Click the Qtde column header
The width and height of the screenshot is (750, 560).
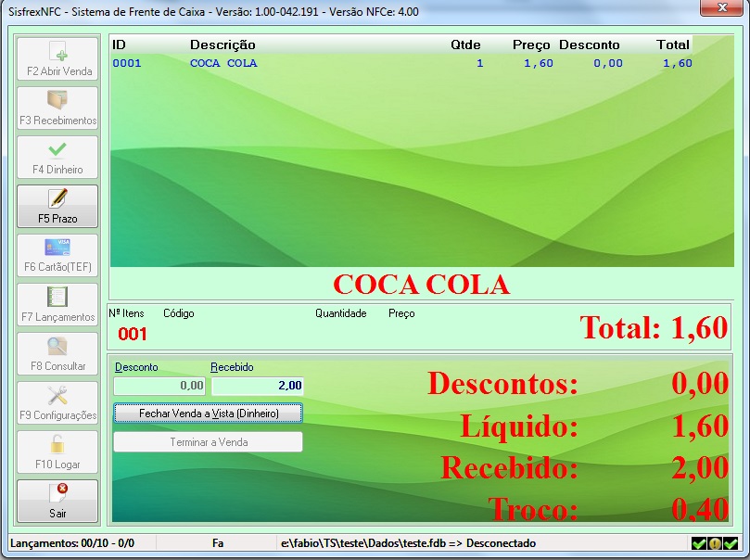pos(465,45)
